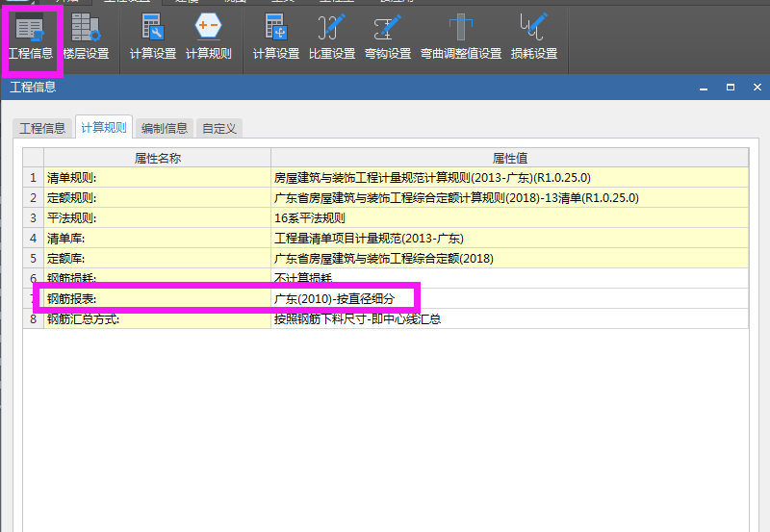Minimize the 工程信息 dialog window

coord(704,88)
